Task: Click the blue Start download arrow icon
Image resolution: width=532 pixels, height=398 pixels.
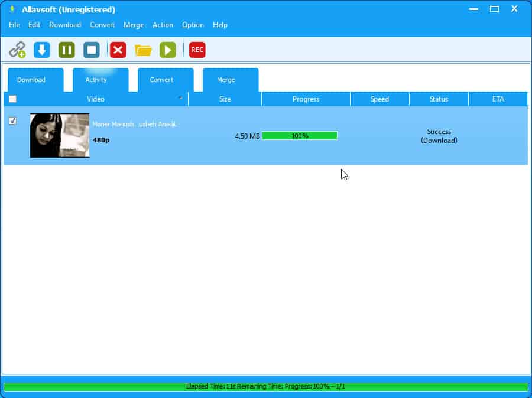Action: (x=42, y=50)
